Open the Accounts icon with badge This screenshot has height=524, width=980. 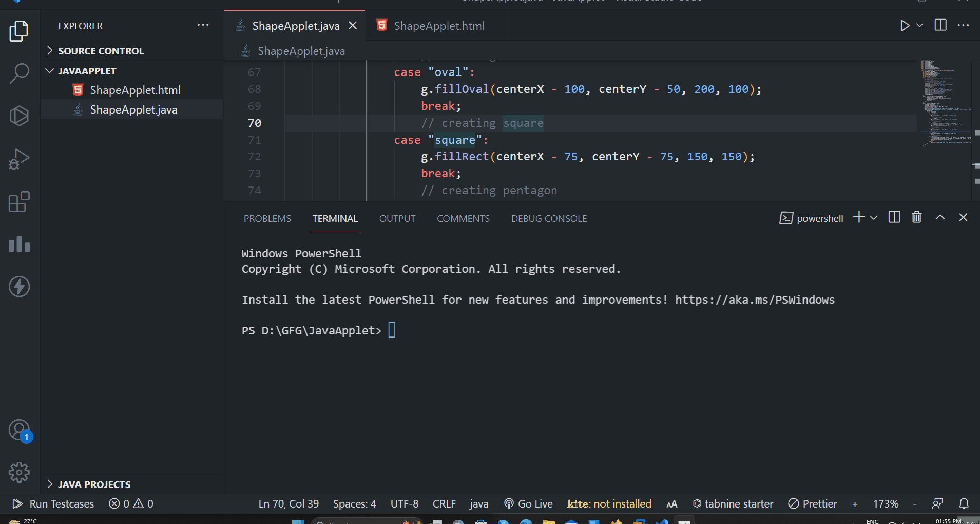(x=20, y=431)
